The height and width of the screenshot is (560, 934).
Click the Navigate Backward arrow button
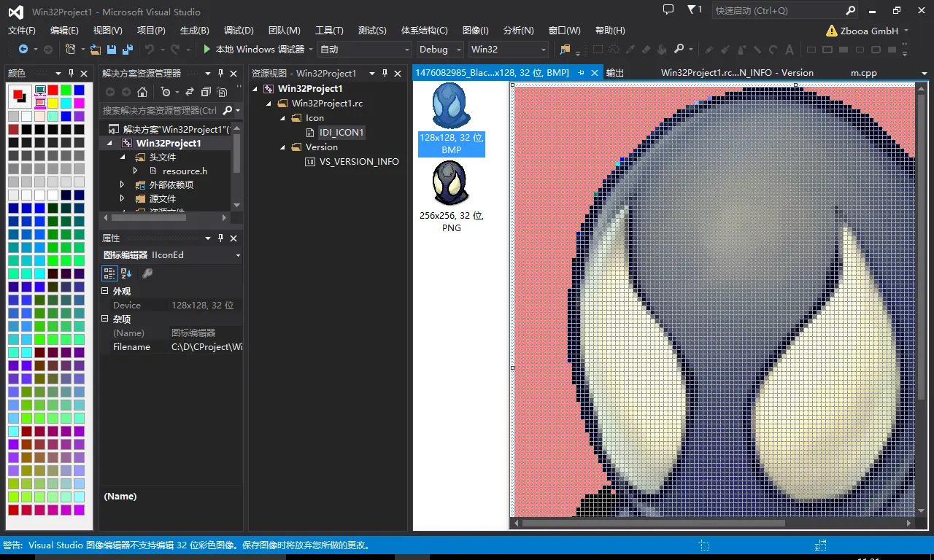(23, 49)
